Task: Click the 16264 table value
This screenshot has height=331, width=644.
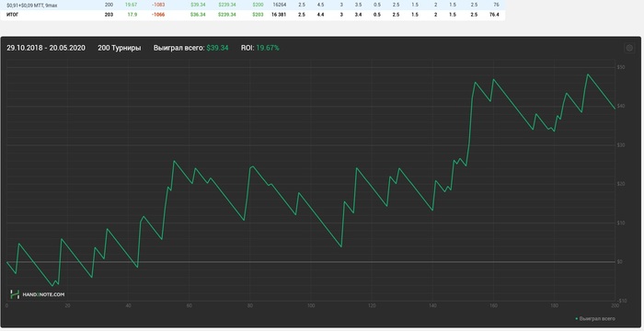Action: (280, 5)
